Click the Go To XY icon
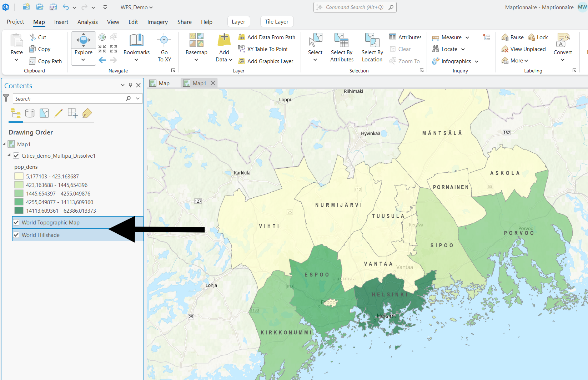 164,40
